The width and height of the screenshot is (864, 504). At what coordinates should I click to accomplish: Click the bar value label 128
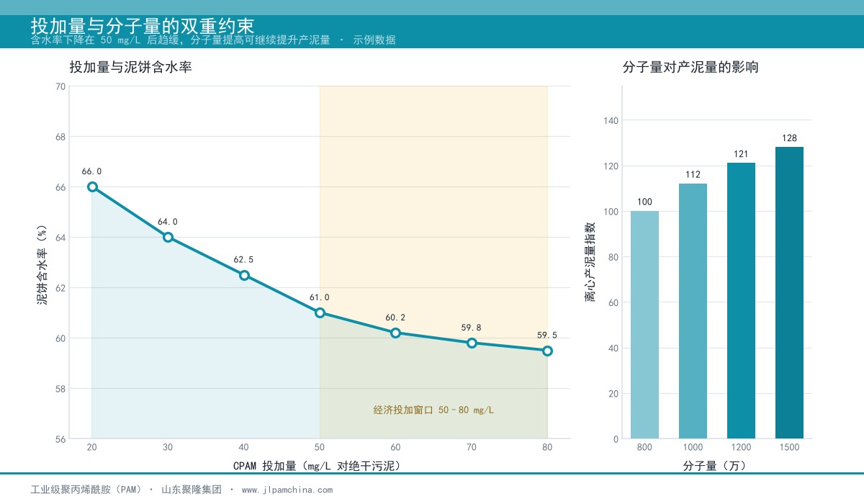[x=789, y=138]
